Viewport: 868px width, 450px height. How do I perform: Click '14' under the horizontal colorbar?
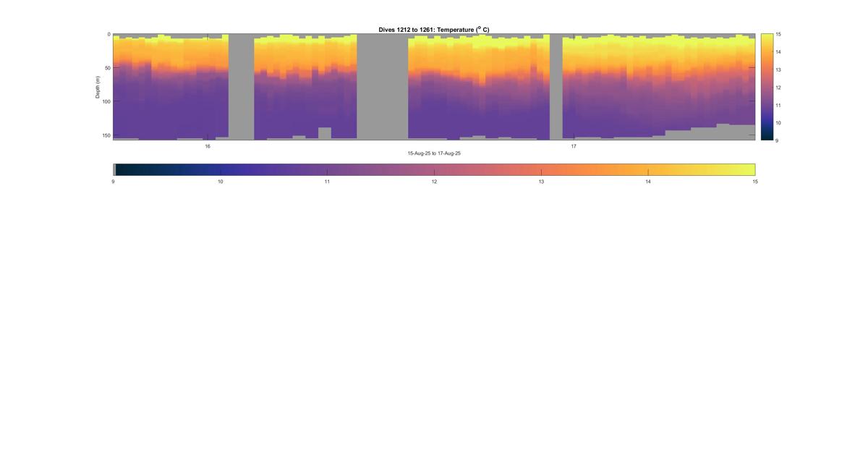pyautogui.click(x=648, y=182)
